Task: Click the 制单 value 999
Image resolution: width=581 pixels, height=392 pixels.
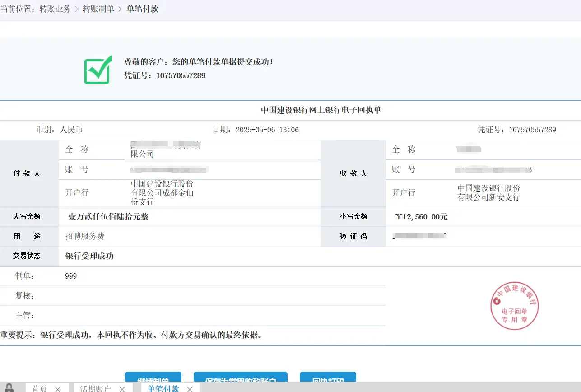Action: tap(71, 276)
